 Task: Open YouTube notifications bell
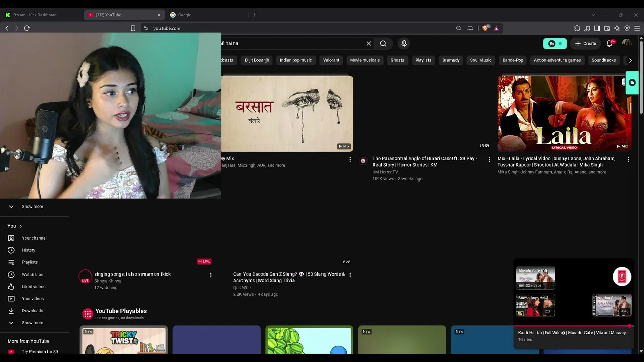coord(610,44)
